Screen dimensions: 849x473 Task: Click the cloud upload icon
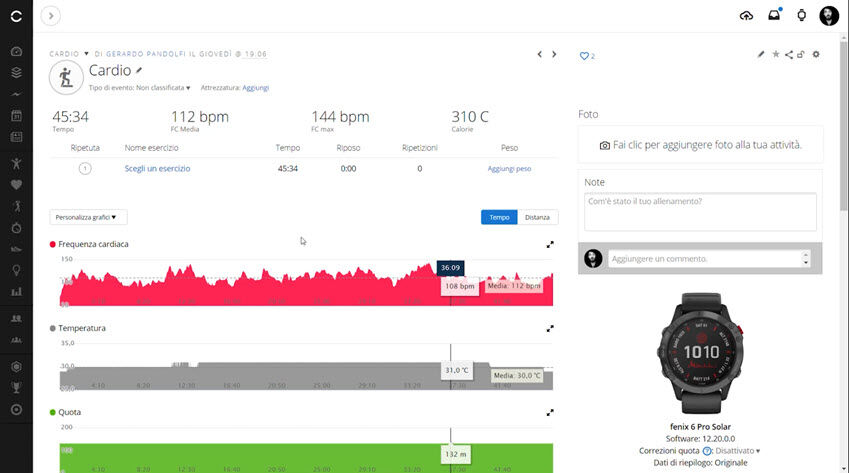(746, 15)
